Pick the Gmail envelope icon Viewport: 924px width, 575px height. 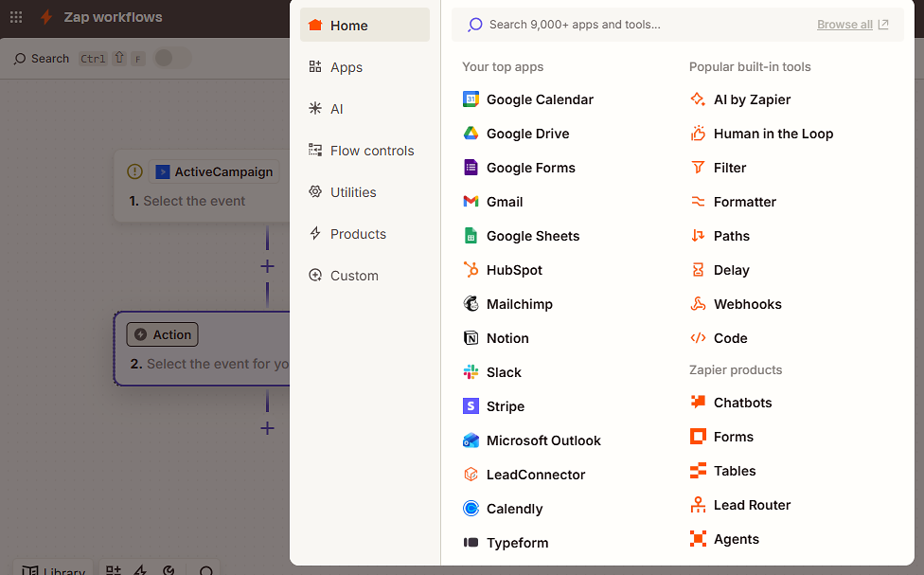(471, 202)
